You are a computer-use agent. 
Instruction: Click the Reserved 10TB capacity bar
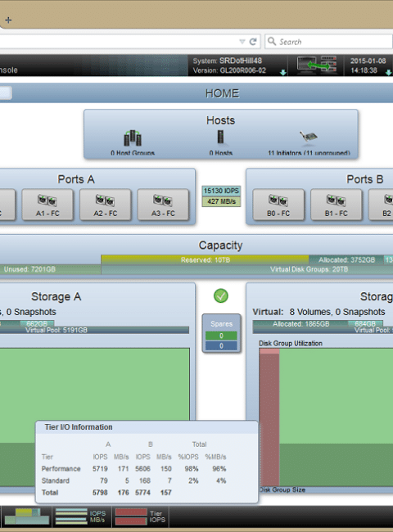(205, 260)
